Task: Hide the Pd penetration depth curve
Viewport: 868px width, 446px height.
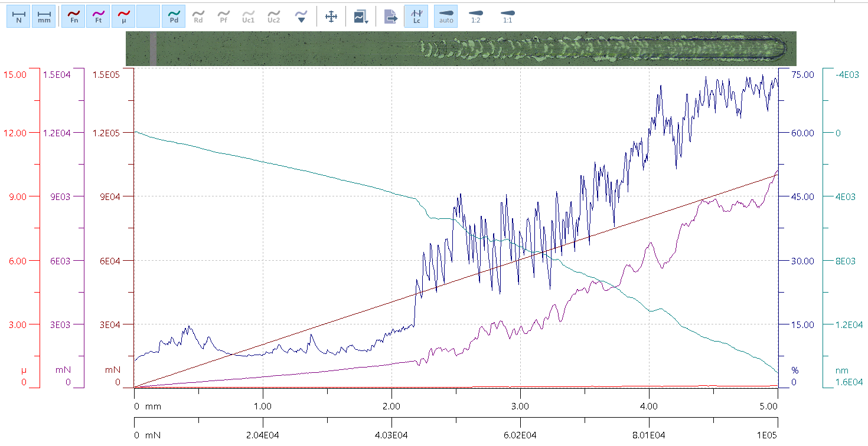Action: (x=174, y=16)
